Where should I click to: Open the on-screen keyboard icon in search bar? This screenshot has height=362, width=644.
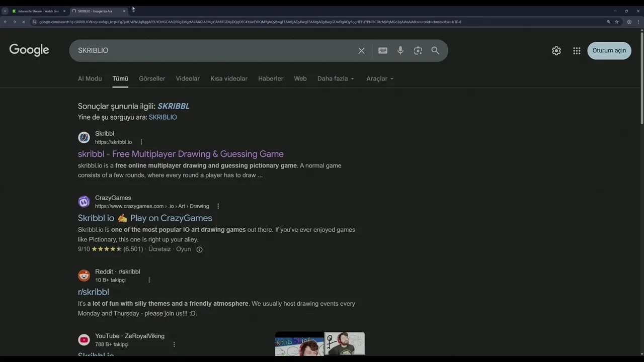coord(383,50)
